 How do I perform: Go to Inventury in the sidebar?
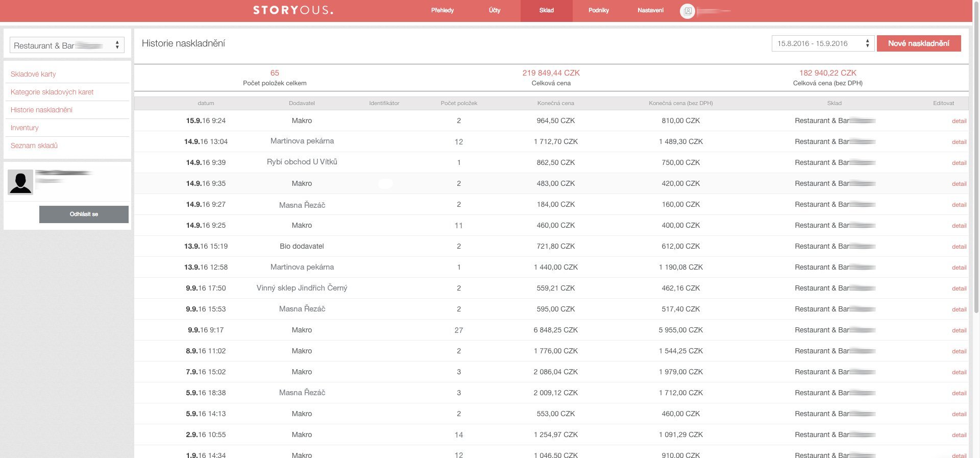(24, 128)
